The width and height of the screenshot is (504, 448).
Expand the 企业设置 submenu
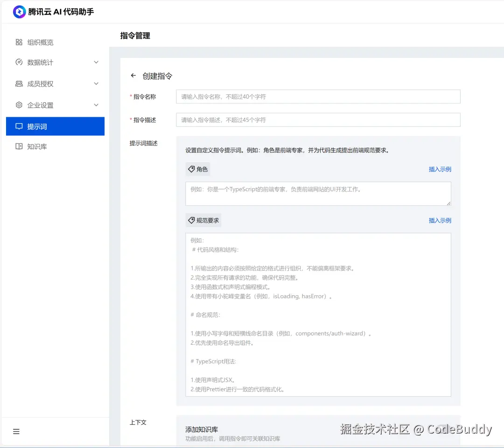point(96,105)
